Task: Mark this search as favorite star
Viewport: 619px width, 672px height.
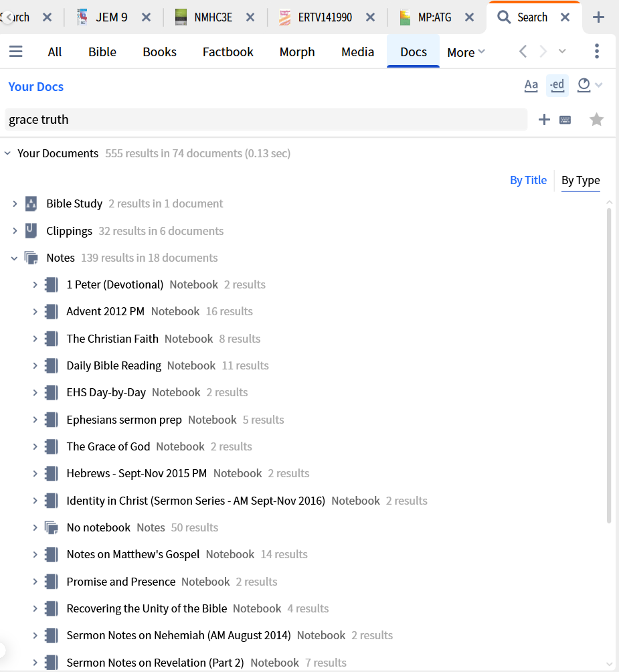Action: pyautogui.click(x=596, y=120)
